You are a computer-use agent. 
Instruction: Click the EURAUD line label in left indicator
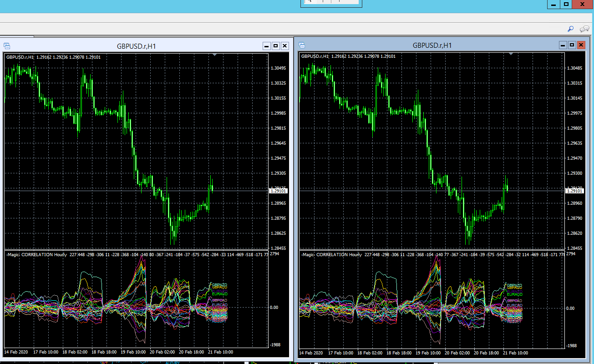[219, 294]
